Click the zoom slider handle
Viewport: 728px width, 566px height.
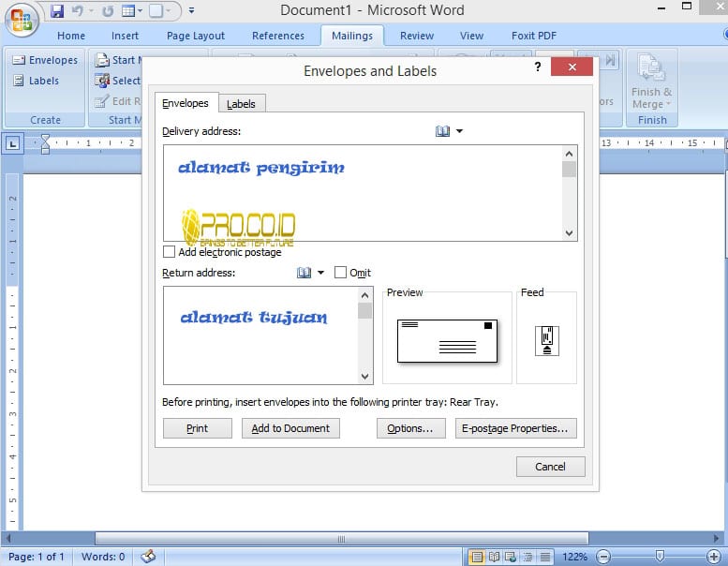pos(660,556)
